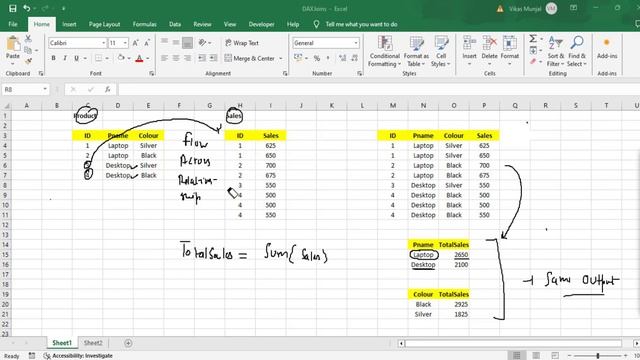The width and height of the screenshot is (640, 360).
Task: Toggle Top Align vertical alignment
Action: coord(164,42)
